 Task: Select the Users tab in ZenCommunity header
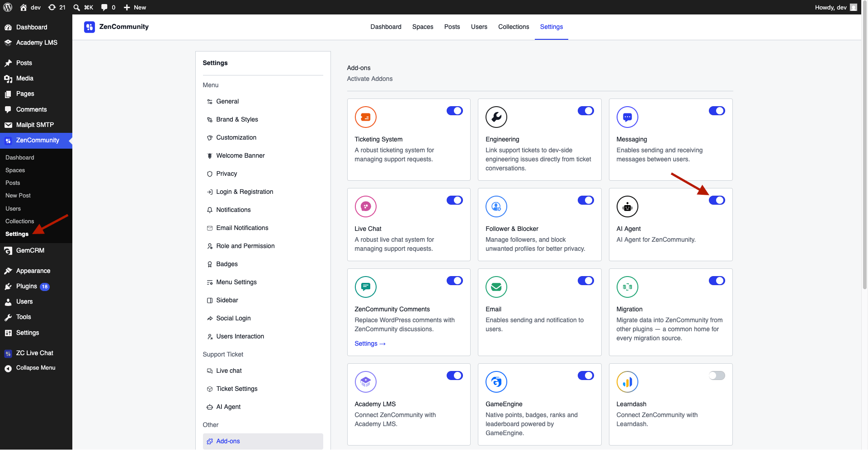pyautogui.click(x=479, y=27)
